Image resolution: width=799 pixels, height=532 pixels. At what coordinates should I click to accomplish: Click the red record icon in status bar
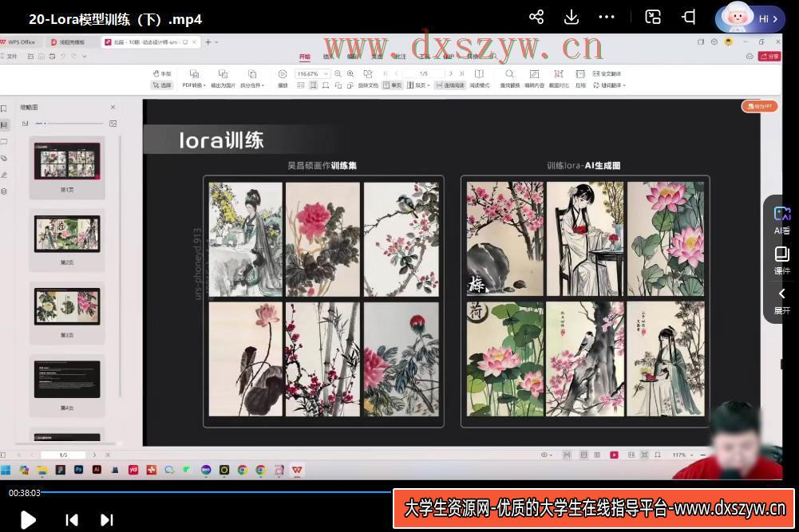click(x=614, y=455)
